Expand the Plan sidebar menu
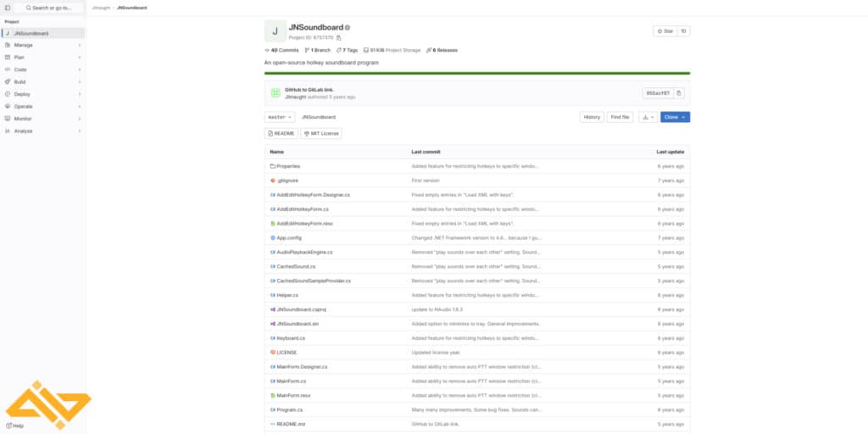This screenshot has height=434, width=868. tap(42, 58)
